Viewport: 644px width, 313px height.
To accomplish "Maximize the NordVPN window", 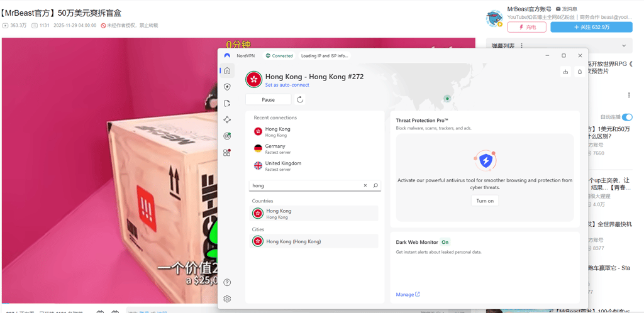I will pyautogui.click(x=564, y=56).
